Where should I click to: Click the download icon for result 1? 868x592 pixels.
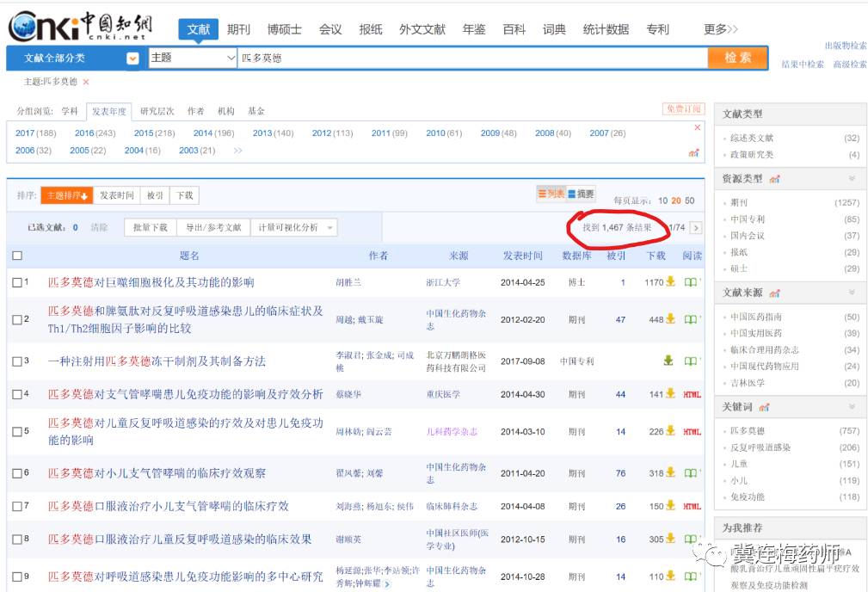coord(670,282)
